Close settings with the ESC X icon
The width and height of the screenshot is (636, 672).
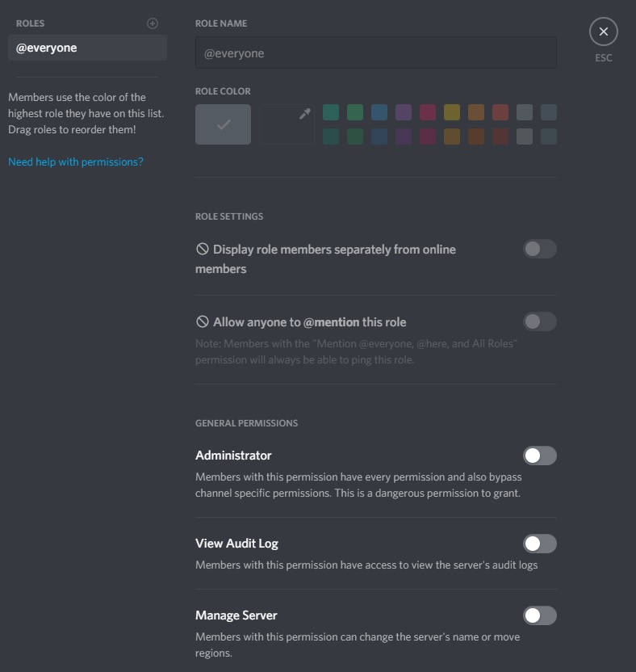pyautogui.click(x=604, y=31)
